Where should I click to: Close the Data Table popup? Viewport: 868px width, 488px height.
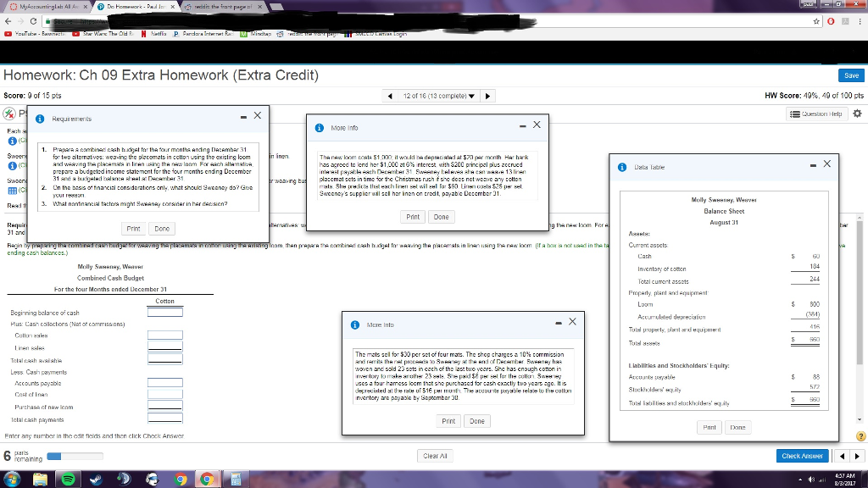pyautogui.click(x=827, y=164)
